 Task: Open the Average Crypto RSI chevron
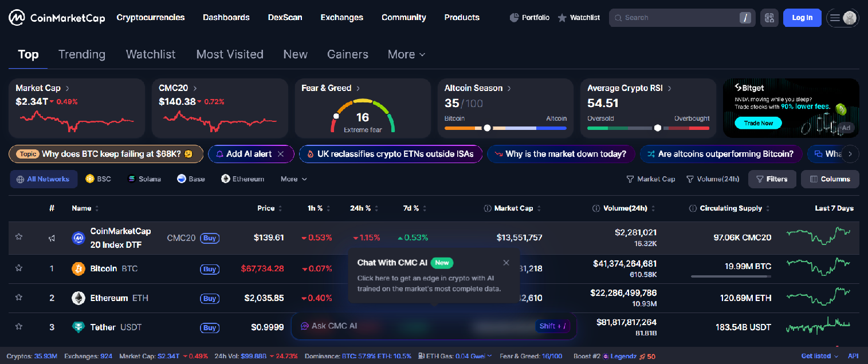(x=669, y=88)
